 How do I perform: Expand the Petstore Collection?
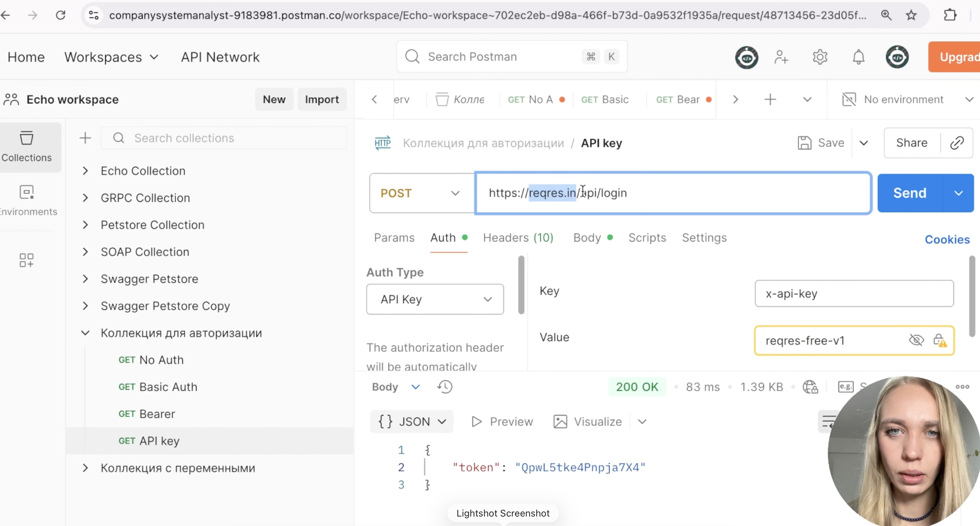tap(85, 225)
